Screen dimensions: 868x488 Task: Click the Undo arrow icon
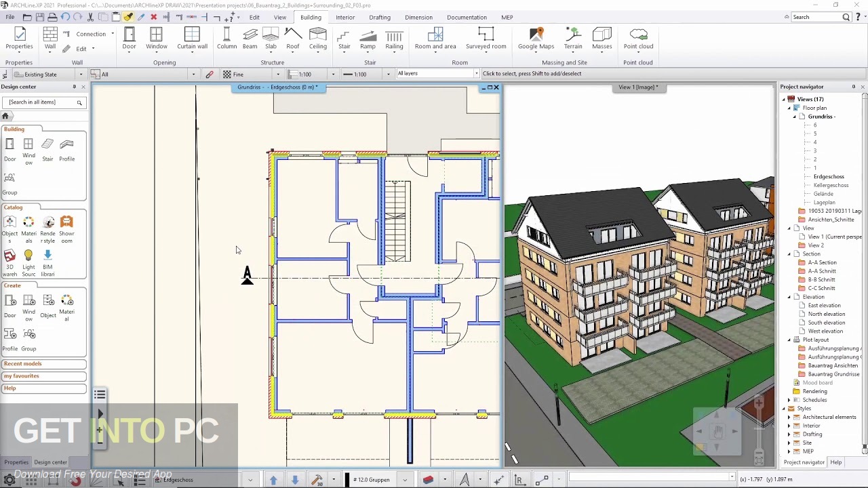(65, 17)
